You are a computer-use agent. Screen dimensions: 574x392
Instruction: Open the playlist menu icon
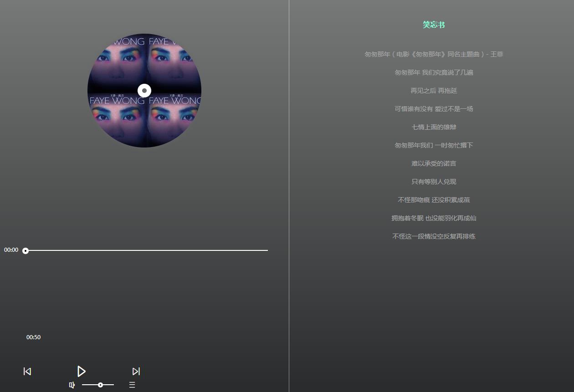tap(132, 385)
